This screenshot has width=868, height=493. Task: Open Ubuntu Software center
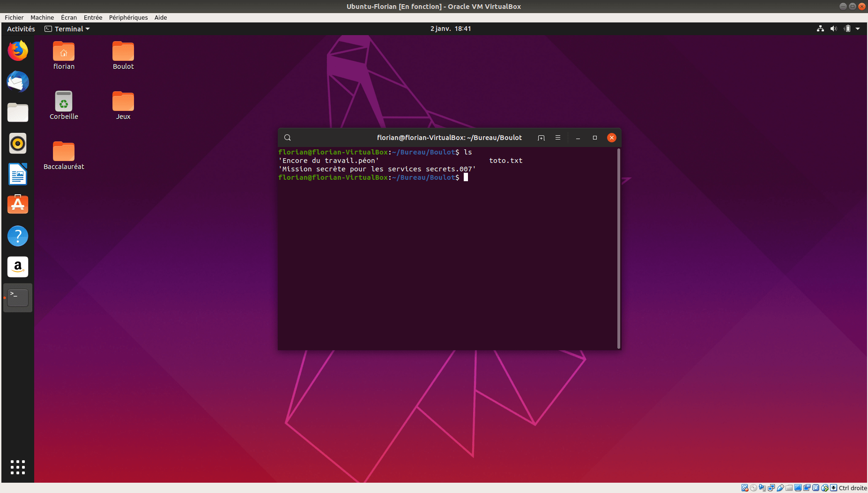[18, 205]
